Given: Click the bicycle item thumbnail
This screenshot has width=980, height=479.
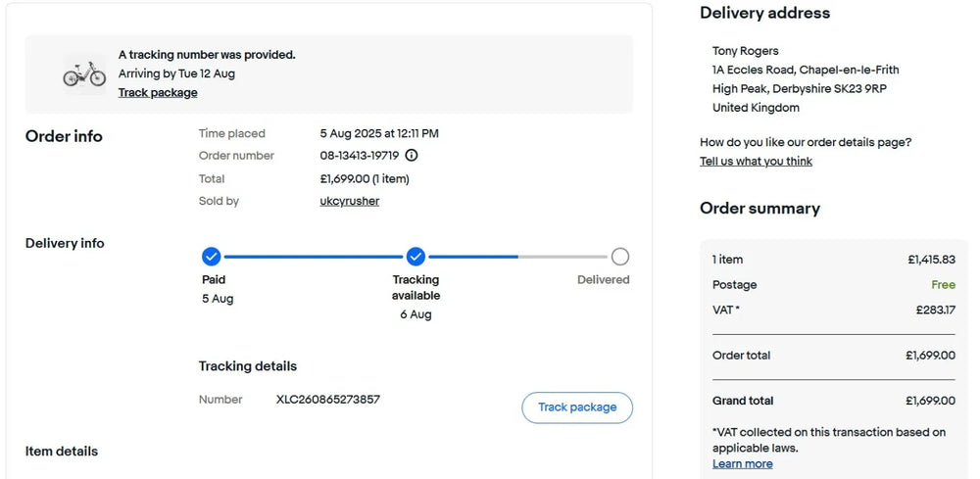Looking at the screenshot, I should 84,73.
